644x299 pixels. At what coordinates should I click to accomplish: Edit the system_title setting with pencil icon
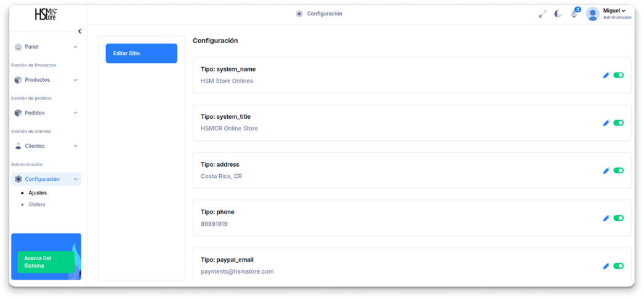point(606,123)
